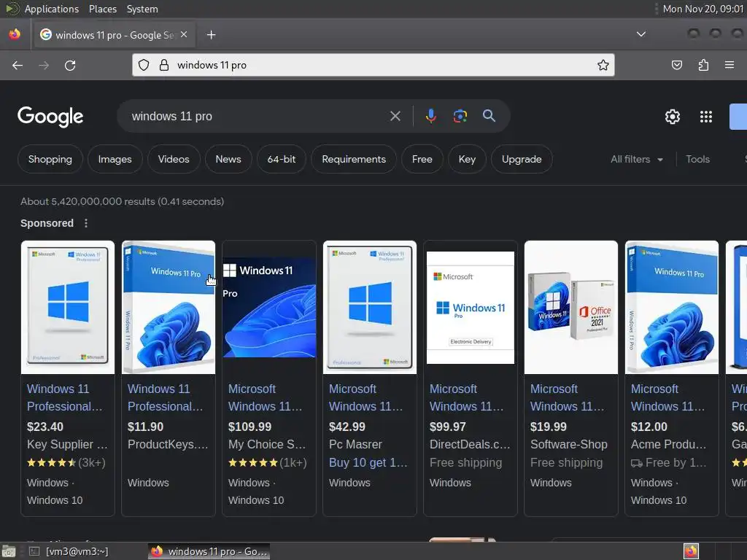Click the Electronic Delivery product image
This screenshot has width=747, height=560.
point(471,308)
